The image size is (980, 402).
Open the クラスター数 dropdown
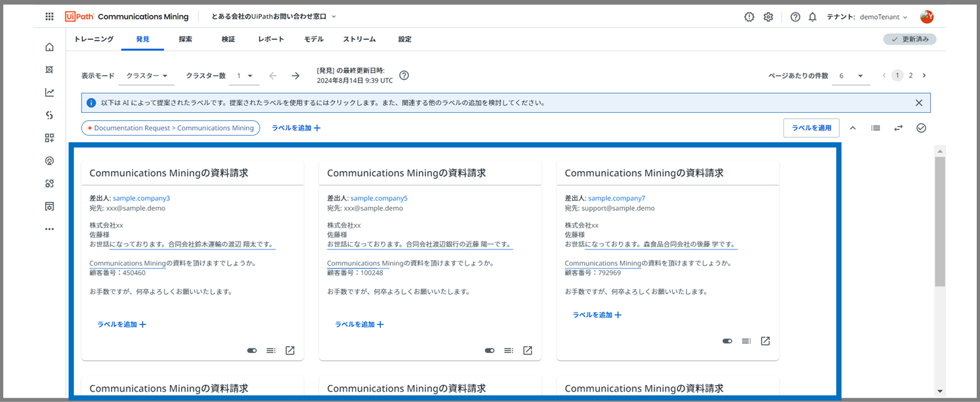click(x=245, y=76)
